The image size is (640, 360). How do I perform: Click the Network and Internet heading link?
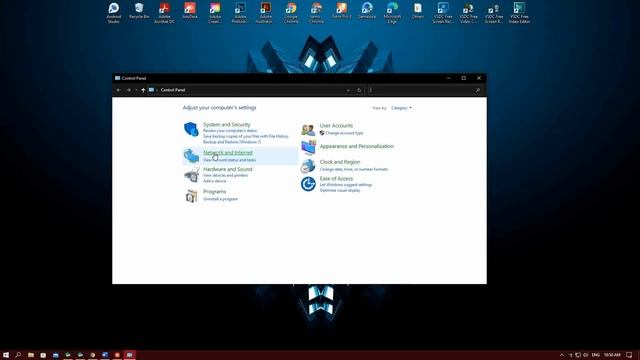228,152
